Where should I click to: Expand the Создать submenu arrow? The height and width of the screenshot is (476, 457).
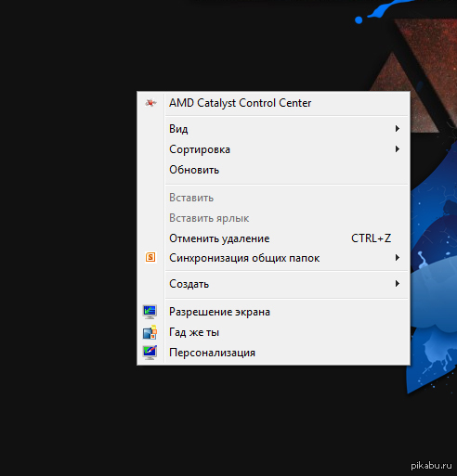point(398,284)
